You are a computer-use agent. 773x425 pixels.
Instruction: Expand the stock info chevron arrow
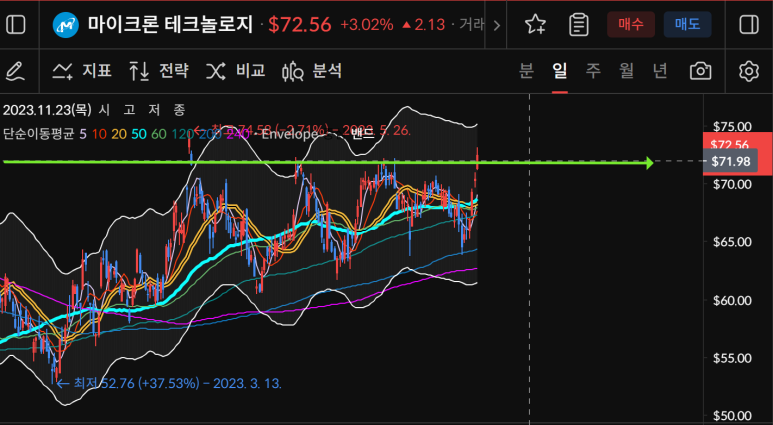coord(496,25)
